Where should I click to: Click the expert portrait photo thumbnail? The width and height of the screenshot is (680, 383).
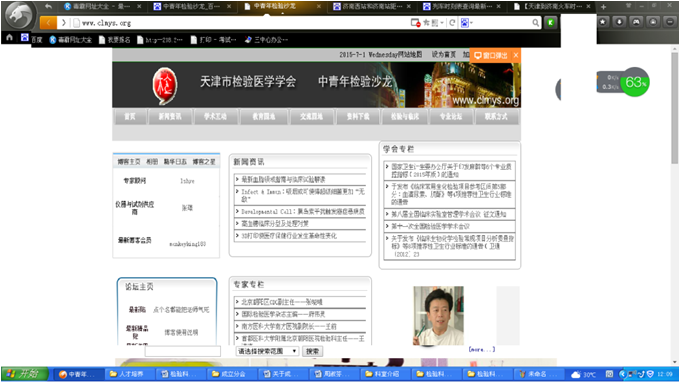pyautogui.click(x=438, y=316)
